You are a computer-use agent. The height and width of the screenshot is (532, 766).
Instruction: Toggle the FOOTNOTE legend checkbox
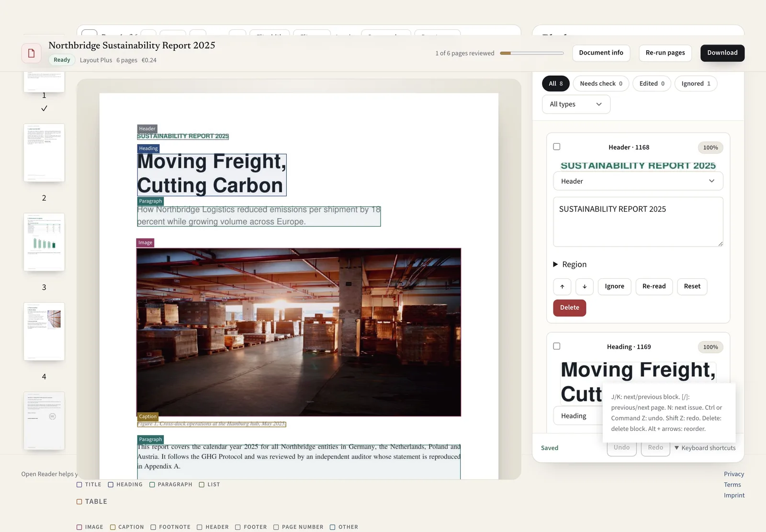click(153, 527)
